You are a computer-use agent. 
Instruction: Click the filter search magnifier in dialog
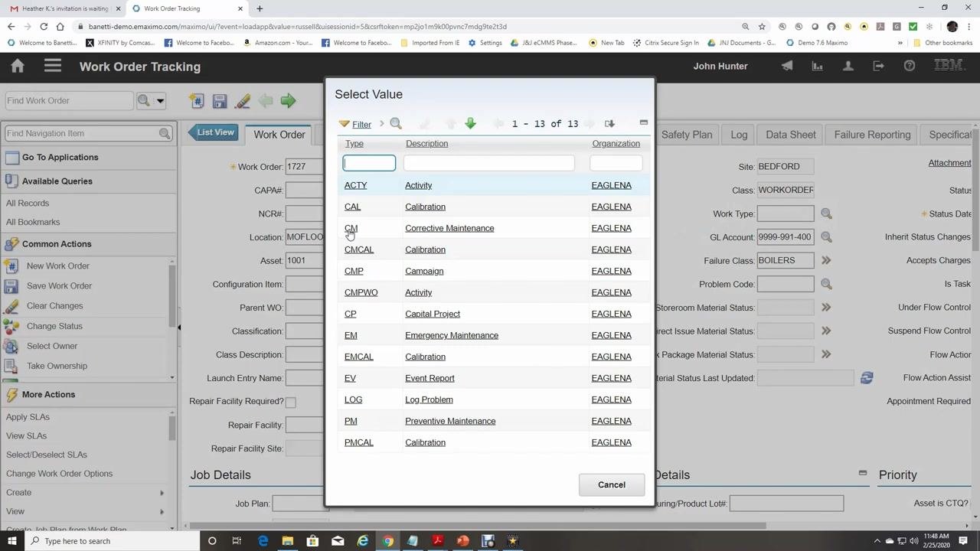pyautogui.click(x=396, y=123)
